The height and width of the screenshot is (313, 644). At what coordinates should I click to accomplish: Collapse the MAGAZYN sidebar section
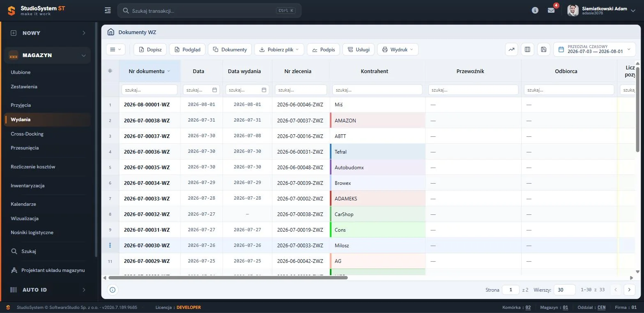click(48, 55)
